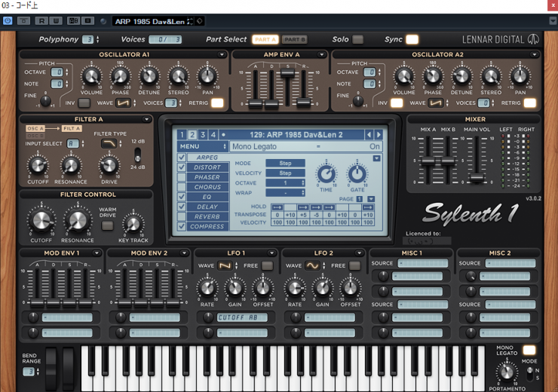Select Oscillator A1 waveform icon
Screen dimensions: 558x392
tap(123, 103)
